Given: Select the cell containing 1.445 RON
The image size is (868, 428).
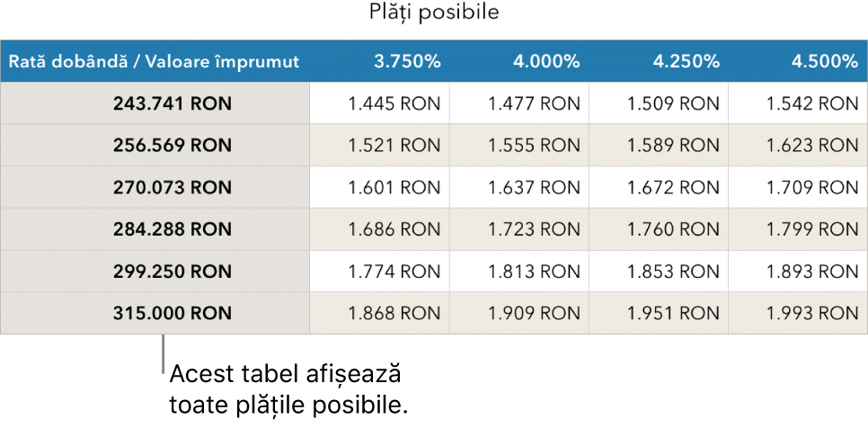Looking at the screenshot, I should coord(394,103).
